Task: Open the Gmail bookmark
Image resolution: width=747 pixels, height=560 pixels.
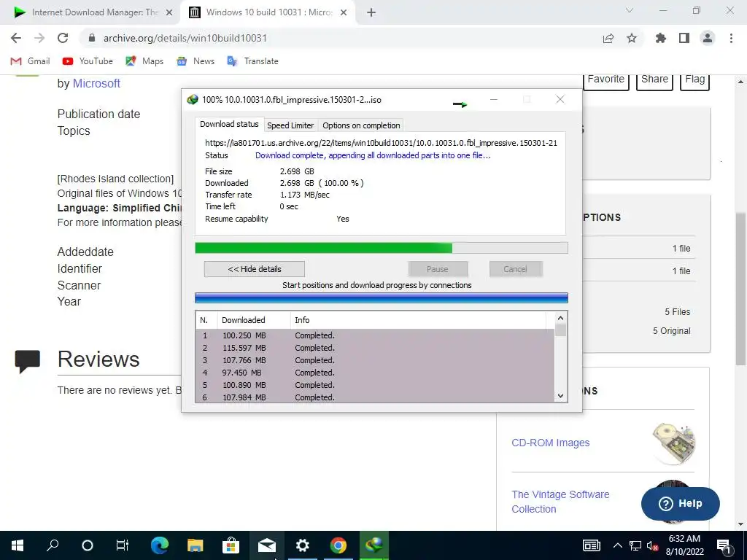Action: point(30,61)
